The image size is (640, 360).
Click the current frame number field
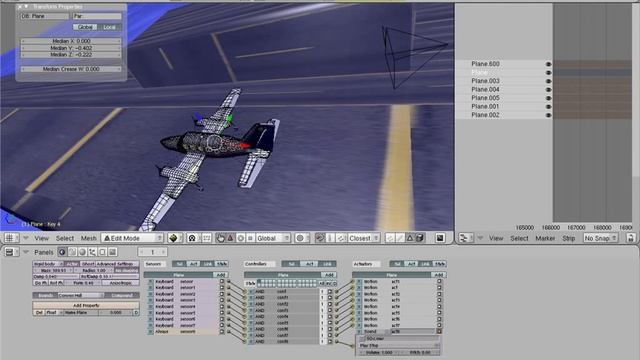152,252
